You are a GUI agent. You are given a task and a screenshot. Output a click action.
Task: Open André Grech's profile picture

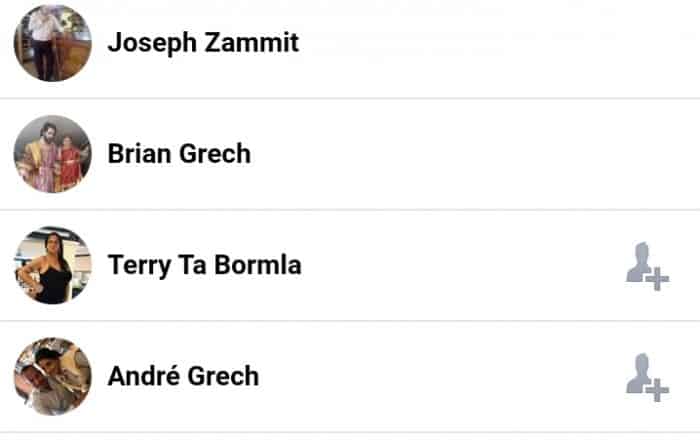(52, 376)
